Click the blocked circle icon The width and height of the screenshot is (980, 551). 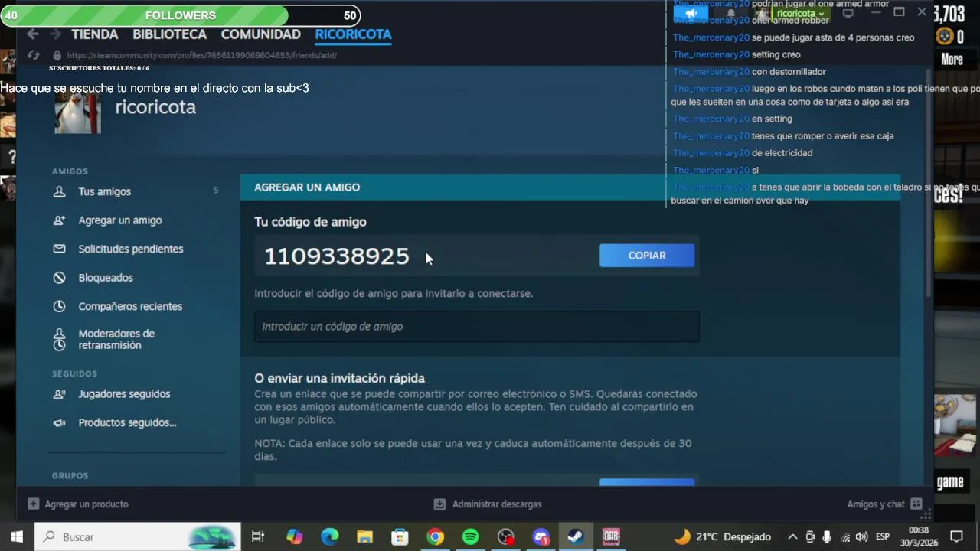tap(59, 278)
